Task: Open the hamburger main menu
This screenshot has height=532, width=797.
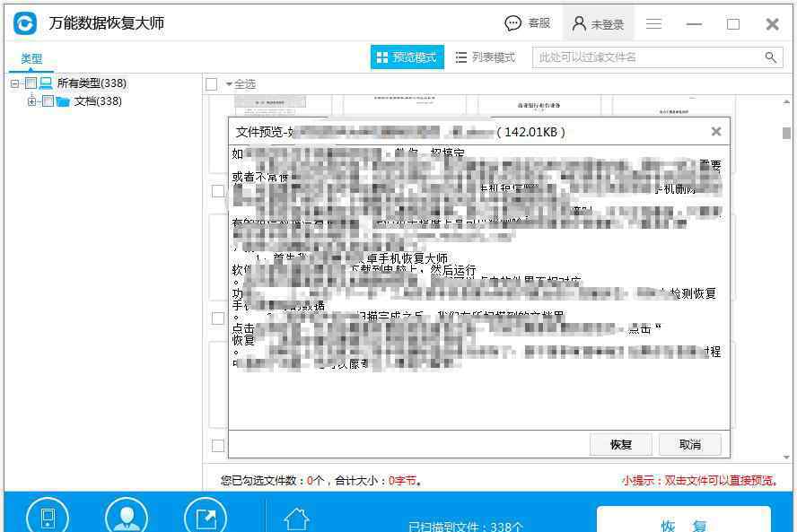Action: tap(653, 24)
